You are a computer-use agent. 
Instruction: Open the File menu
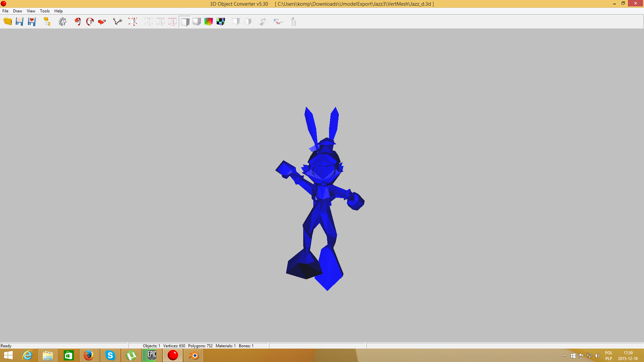click(5, 11)
